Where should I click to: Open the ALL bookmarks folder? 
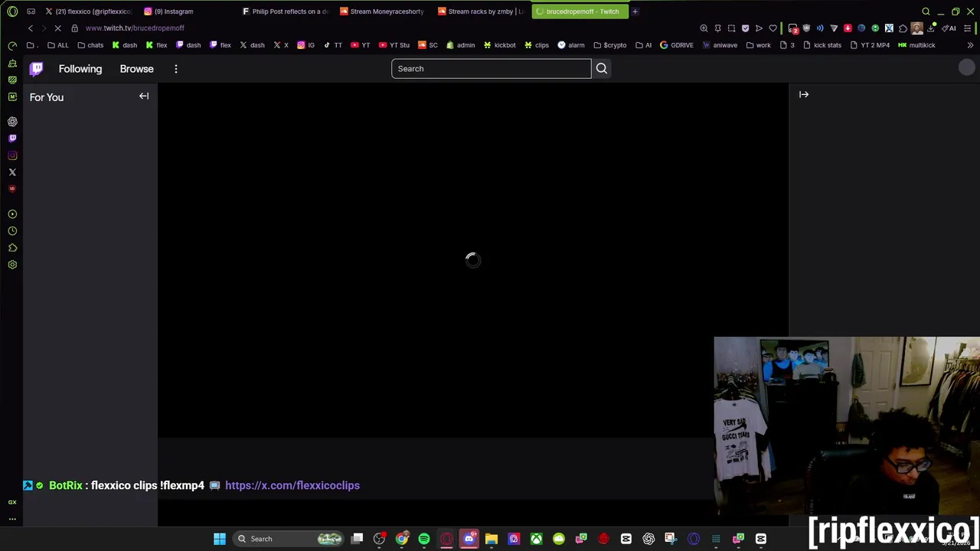pos(58,45)
